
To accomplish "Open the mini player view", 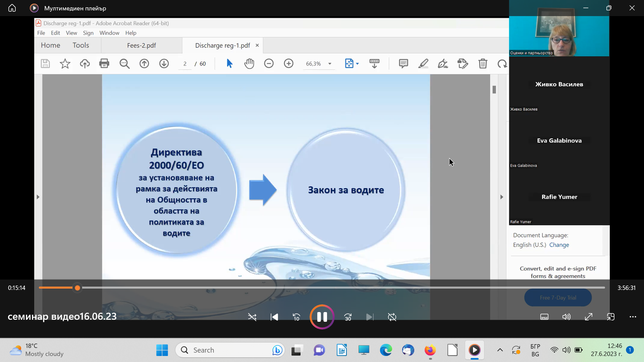I will tap(611, 317).
